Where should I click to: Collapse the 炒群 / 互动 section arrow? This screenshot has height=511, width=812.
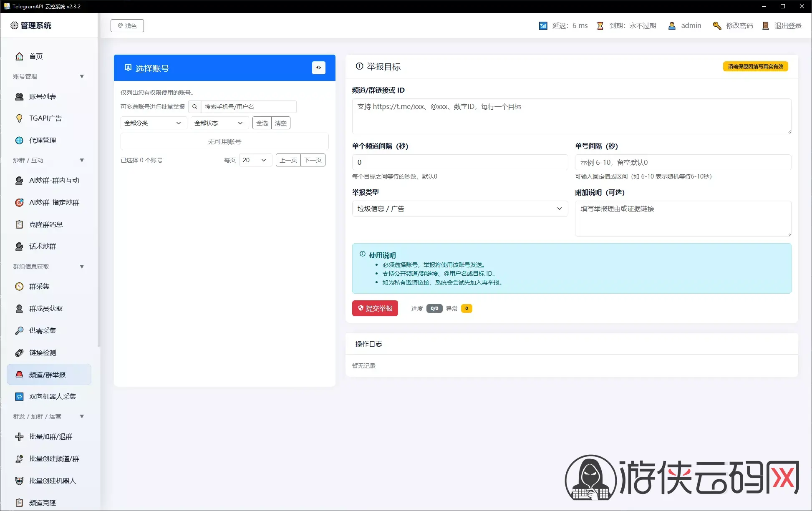82,160
